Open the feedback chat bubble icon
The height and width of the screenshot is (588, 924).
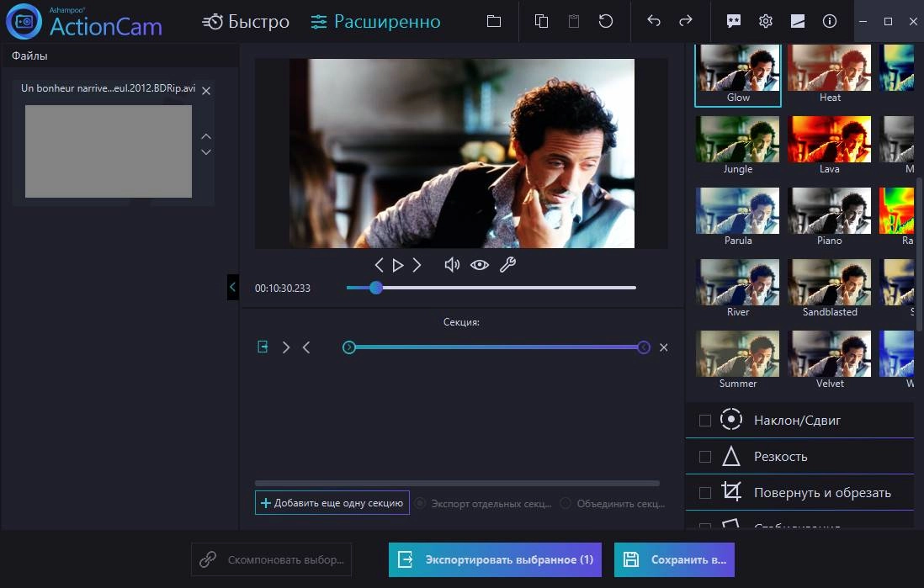[734, 21]
